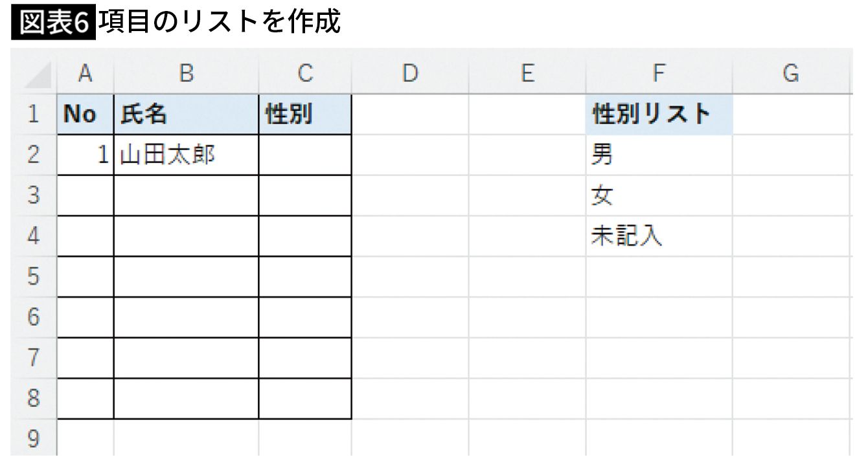Viewport: 868px width, 466px height.
Task: Select row 9 header
Action: click(34, 439)
